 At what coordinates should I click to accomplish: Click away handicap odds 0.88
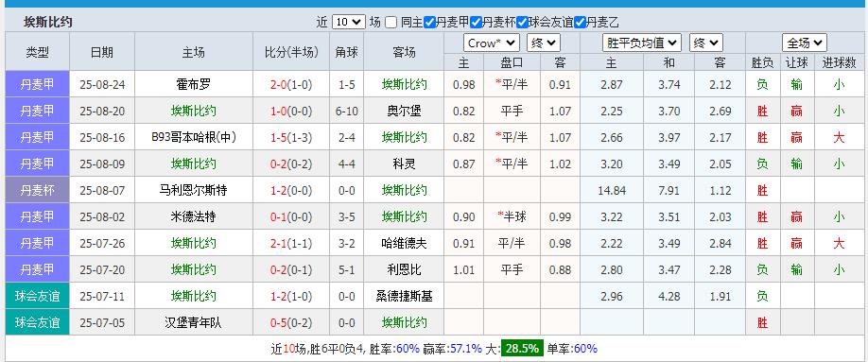coord(560,269)
